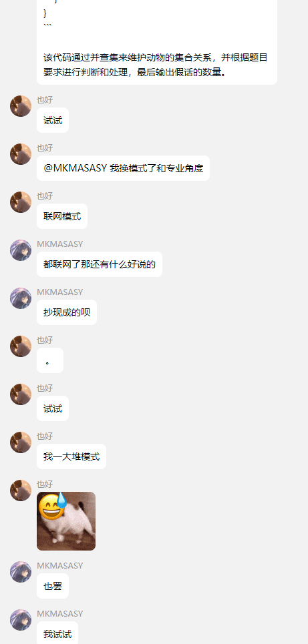Open 也好's avatar beside first 试试 message

(21, 106)
